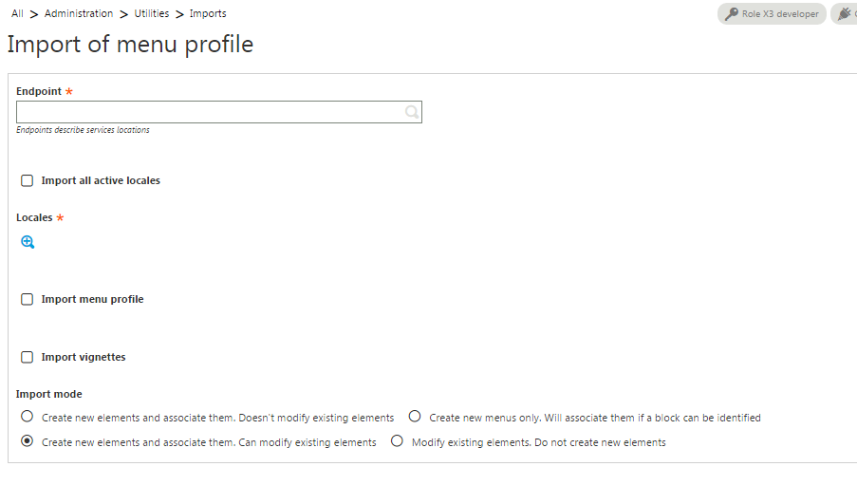Check the Import menu profile box
Screen dimensions: 857x504
click(x=27, y=299)
